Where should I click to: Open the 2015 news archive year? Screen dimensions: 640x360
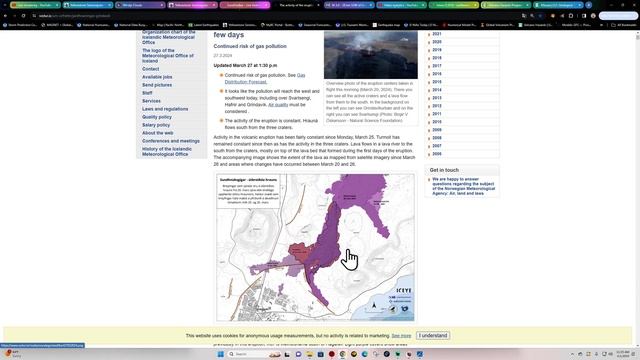coord(437,82)
